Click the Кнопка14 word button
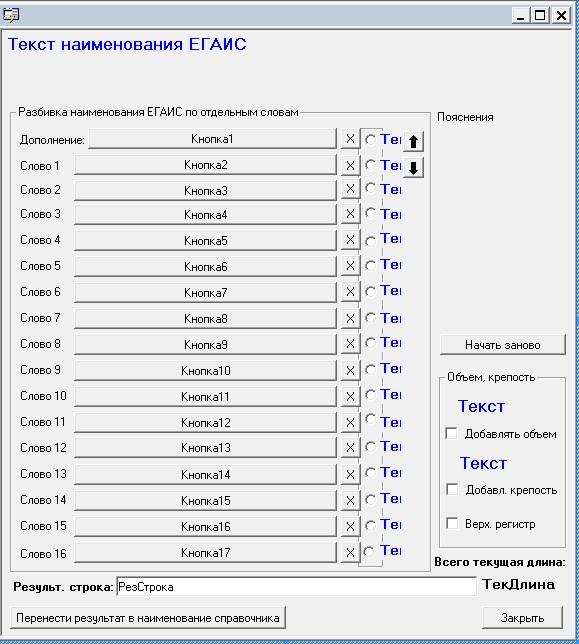The width and height of the screenshot is (579, 644). (205, 474)
